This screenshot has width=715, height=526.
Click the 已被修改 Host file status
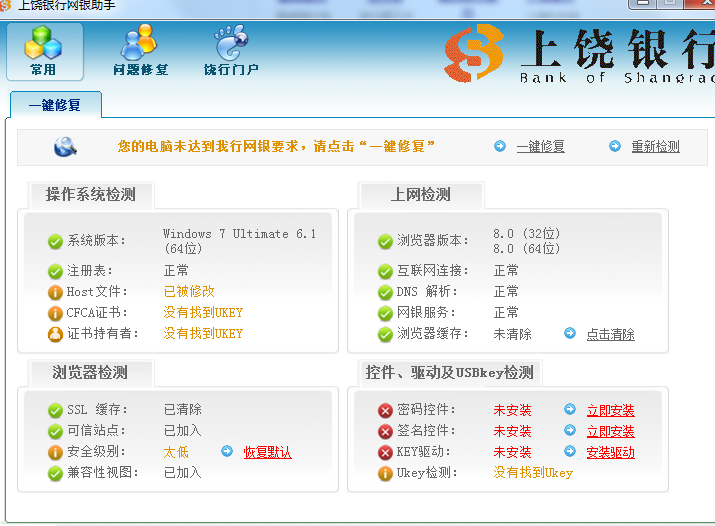pyautogui.click(x=189, y=291)
